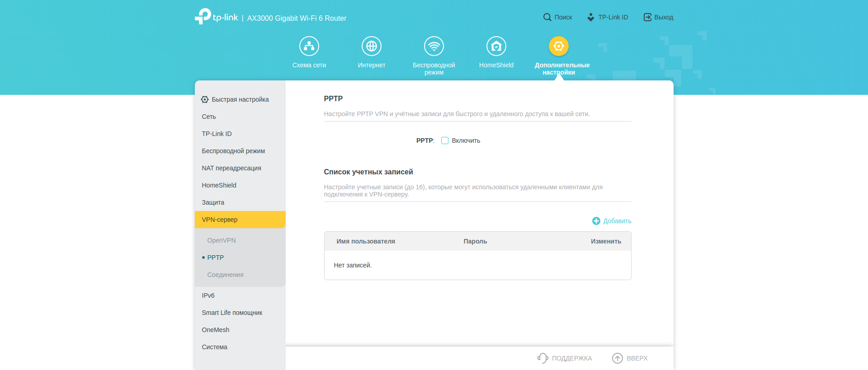Image resolution: width=868 pixels, height=370 pixels.
Task: Select the HomeShield house icon
Action: (x=496, y=46)
